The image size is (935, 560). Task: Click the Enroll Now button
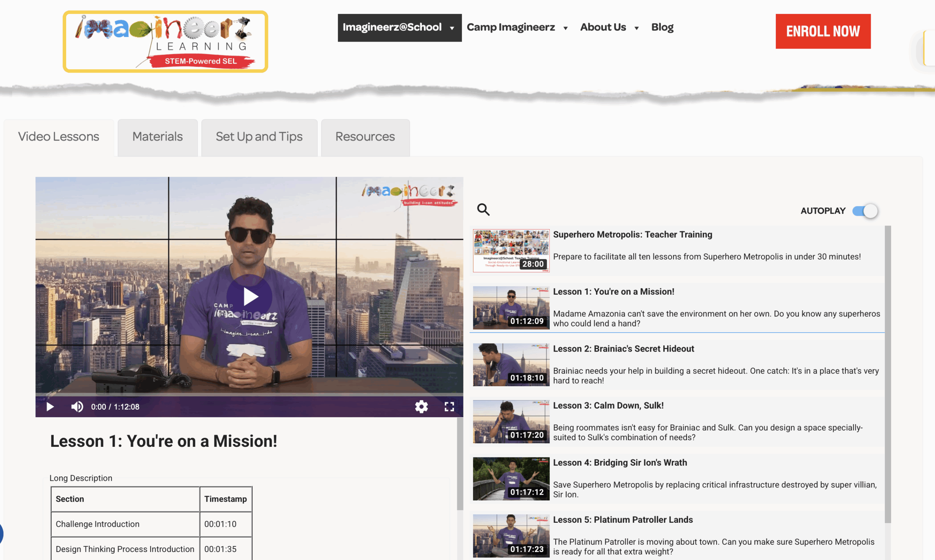pos(823,31)
